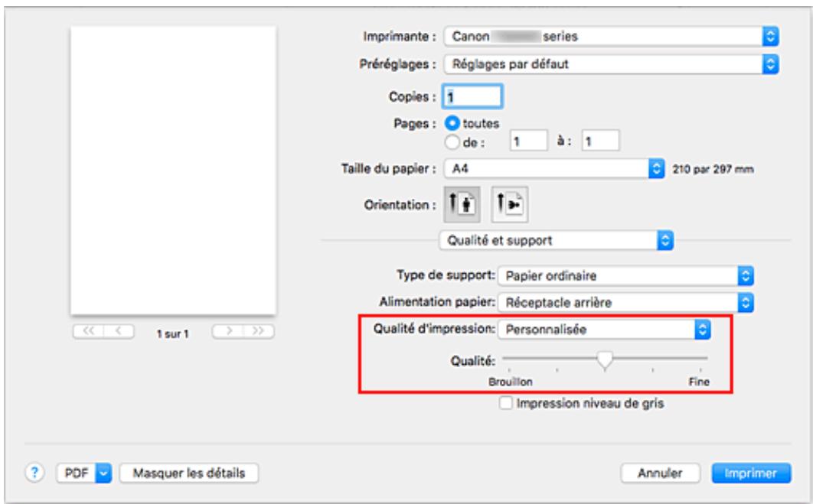Click the PDF button

coord(77,473)
